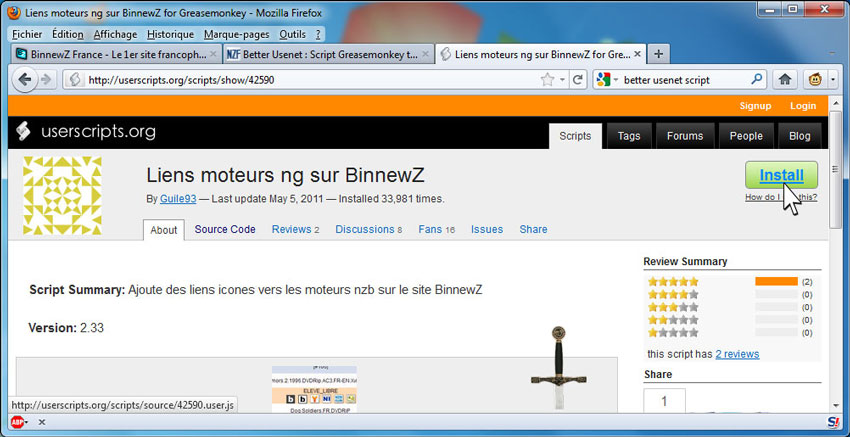Open the Scripts site tab
The height and width of the screenshot is (437, 850).
tap(575, 136)
